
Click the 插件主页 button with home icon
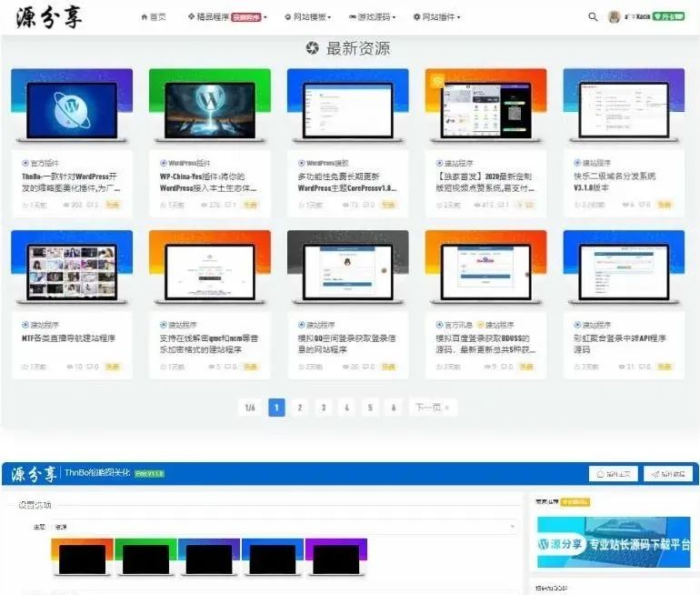point(614,474)
